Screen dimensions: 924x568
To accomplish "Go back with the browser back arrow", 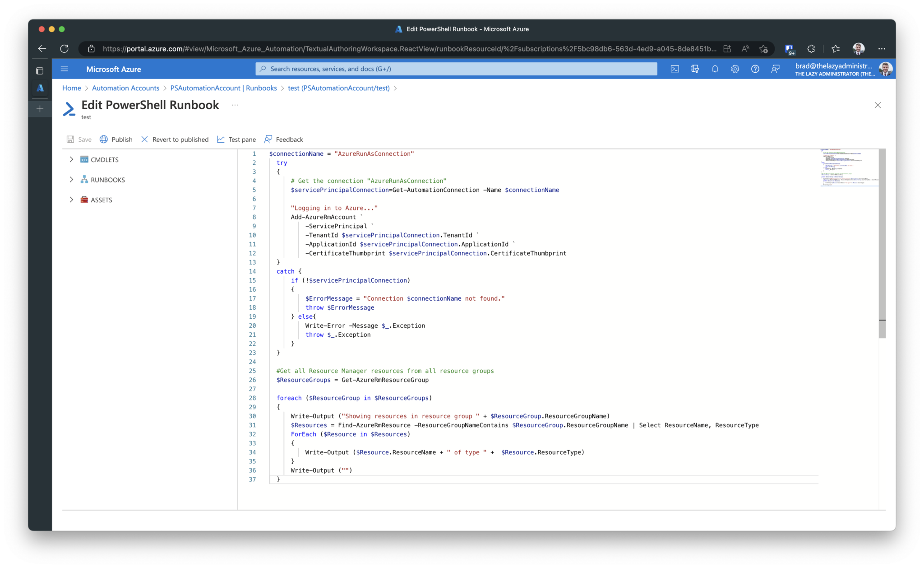I will [42, 49].
